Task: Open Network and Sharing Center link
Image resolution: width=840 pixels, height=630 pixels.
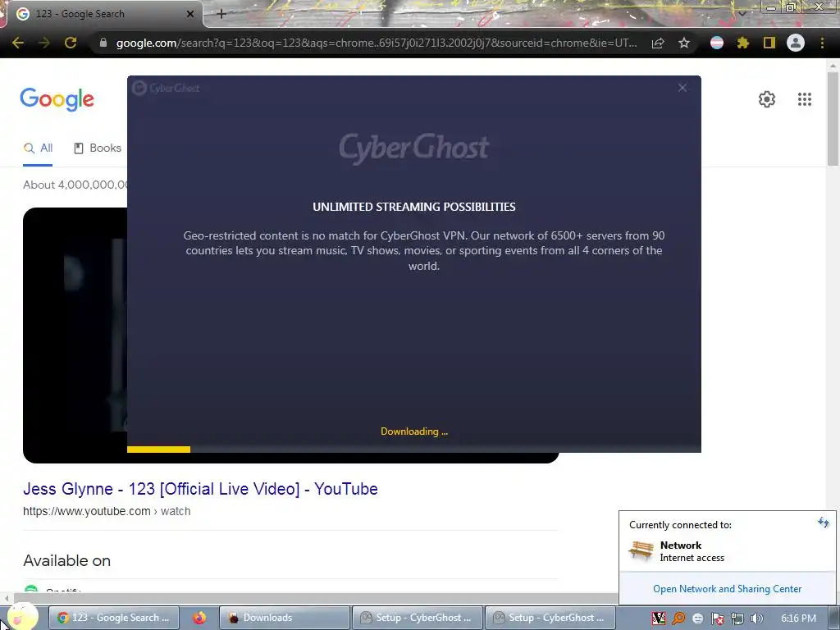Action: (727, 589)
